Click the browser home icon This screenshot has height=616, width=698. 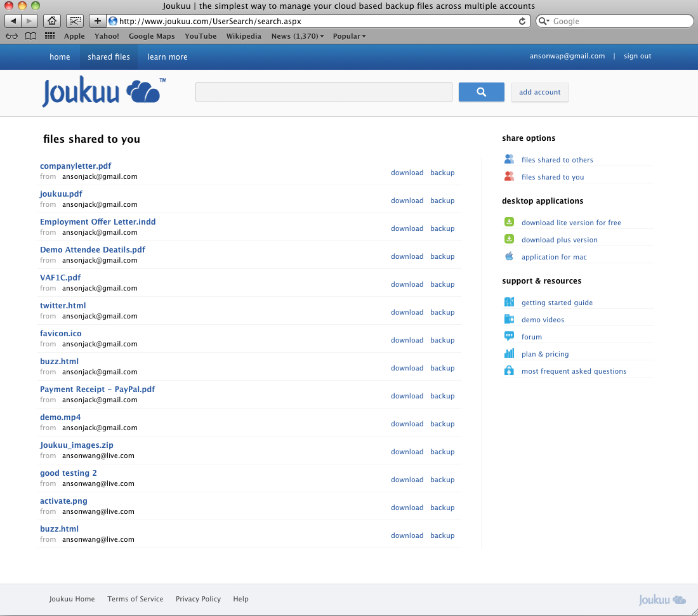pyautogui.click(x=52, y=21)
